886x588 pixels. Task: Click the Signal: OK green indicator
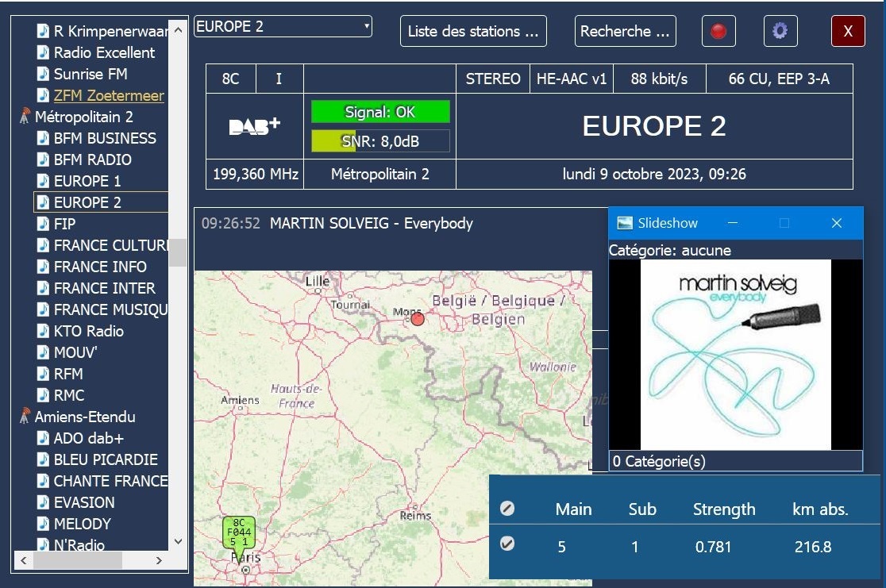pos(380,112)
